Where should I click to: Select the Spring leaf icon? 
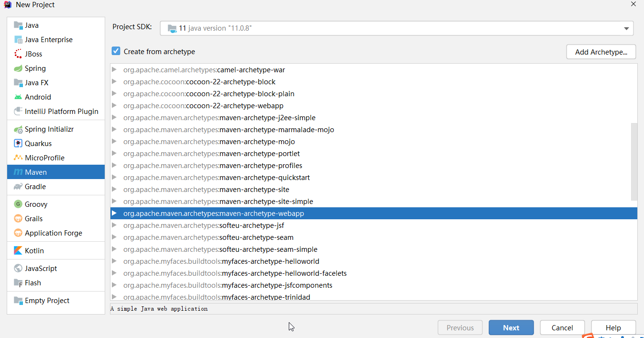click(18, 68)
